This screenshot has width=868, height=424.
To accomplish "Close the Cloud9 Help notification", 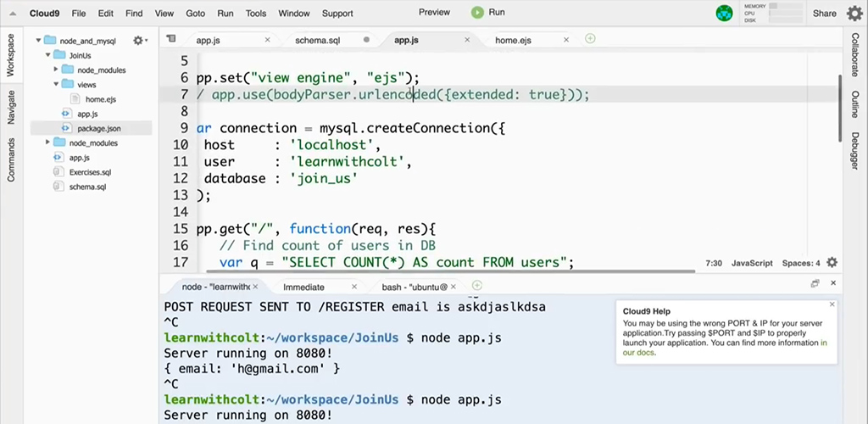I will (x=832, y=304).
